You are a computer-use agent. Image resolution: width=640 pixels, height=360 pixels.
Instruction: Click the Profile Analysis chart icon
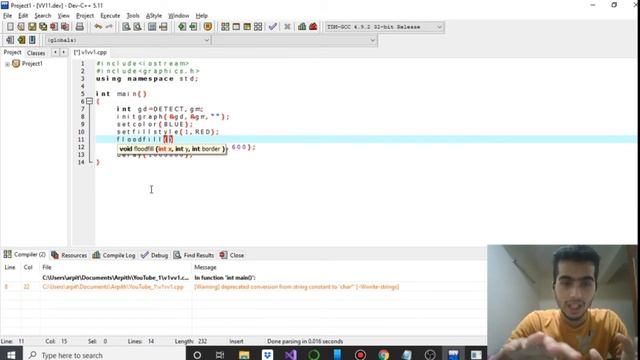302,27
